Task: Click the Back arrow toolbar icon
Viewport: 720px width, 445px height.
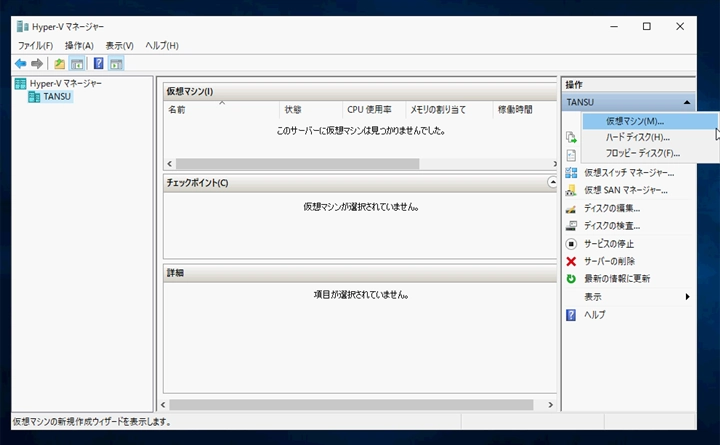Action: coord(21,63)
